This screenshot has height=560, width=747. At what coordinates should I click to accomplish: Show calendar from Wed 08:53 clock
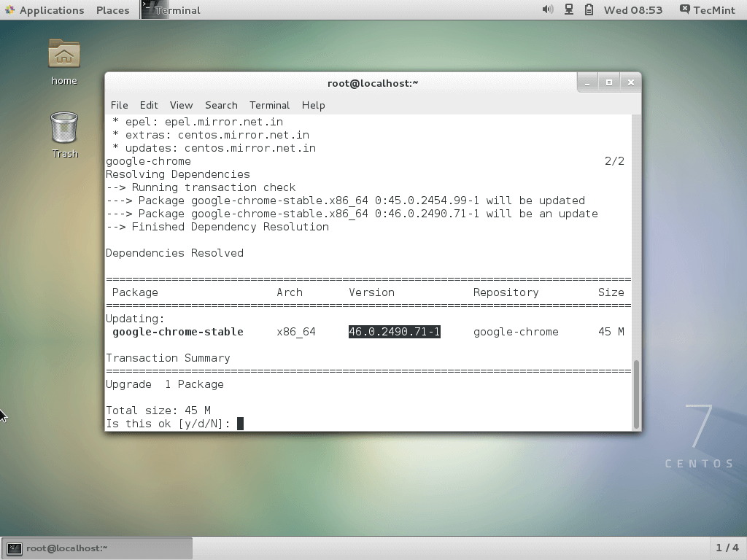click(x=632, y=10)
